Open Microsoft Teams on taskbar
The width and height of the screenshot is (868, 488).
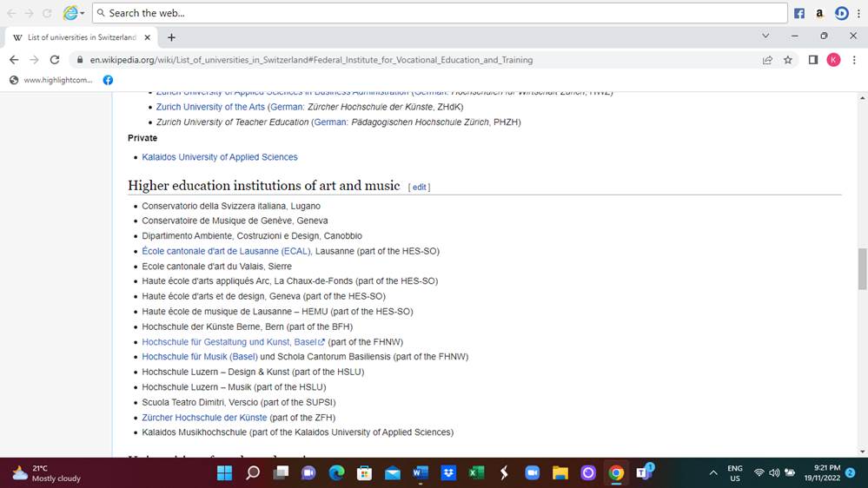coord(644,472)
